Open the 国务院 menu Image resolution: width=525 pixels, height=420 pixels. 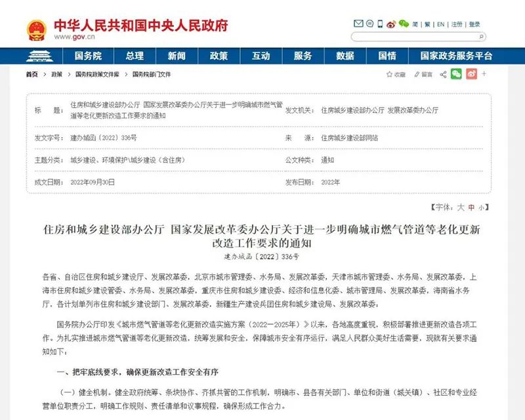(88, 56)
